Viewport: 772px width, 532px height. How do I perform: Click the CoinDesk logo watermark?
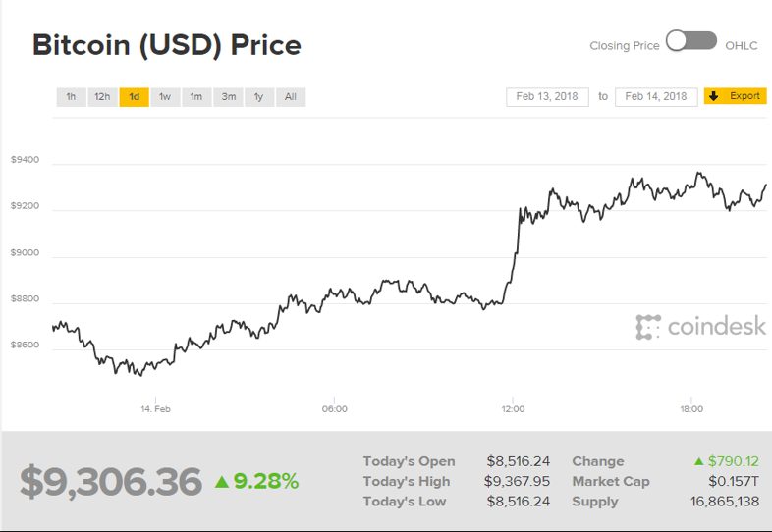click(700, 327)
